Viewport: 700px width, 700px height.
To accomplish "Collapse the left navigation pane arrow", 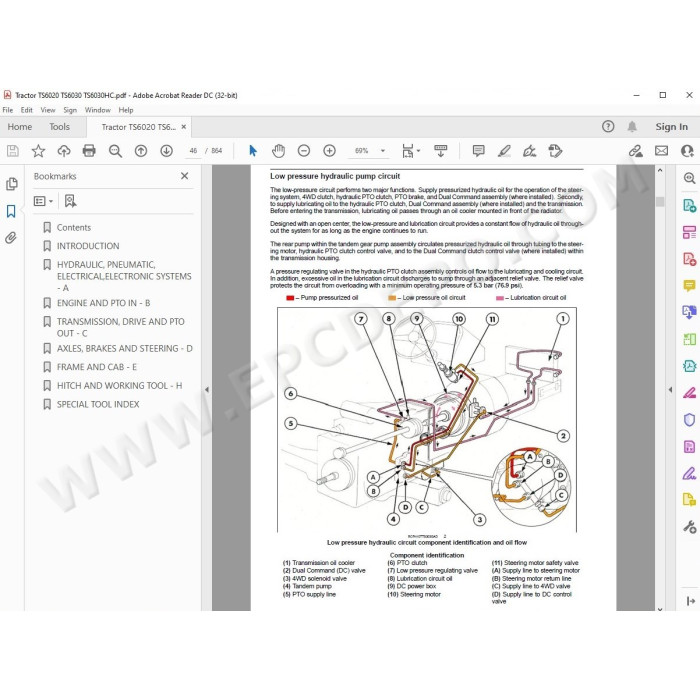I will (207, 390).
